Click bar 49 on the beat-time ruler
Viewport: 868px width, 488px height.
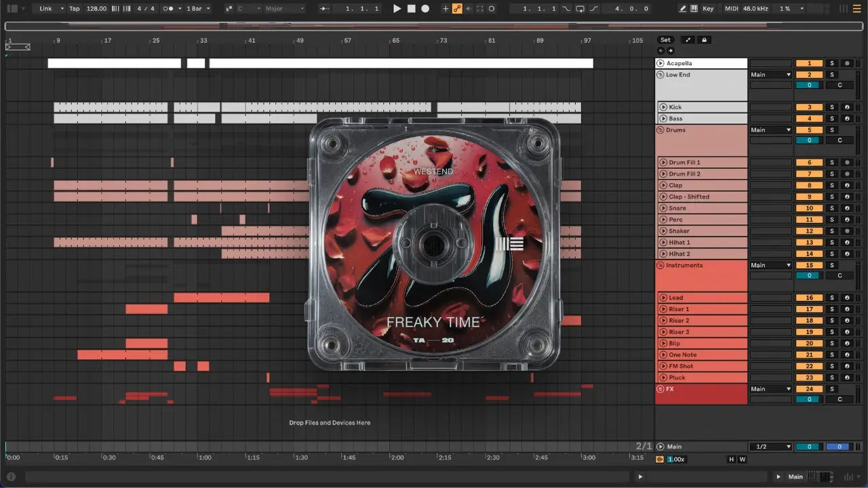pos(300,41)
